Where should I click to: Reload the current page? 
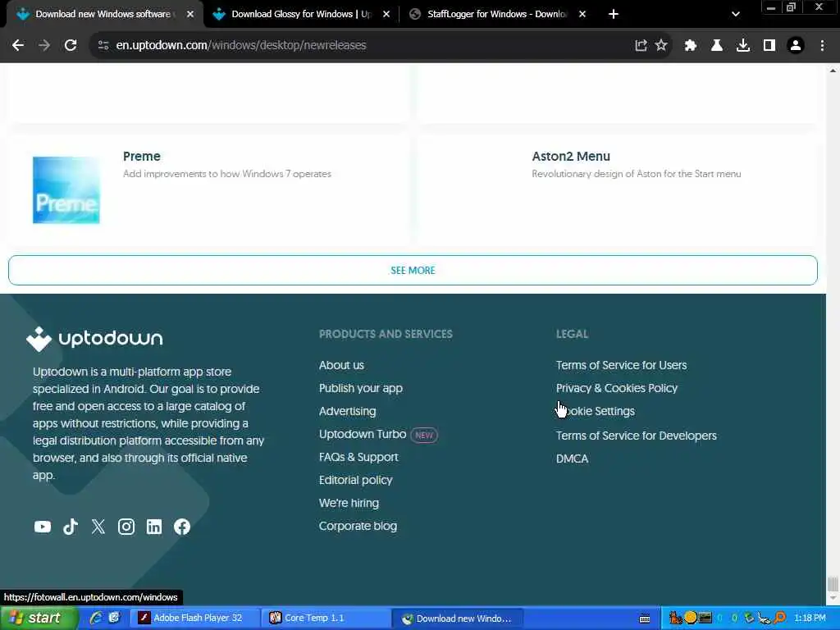point(71,46)
